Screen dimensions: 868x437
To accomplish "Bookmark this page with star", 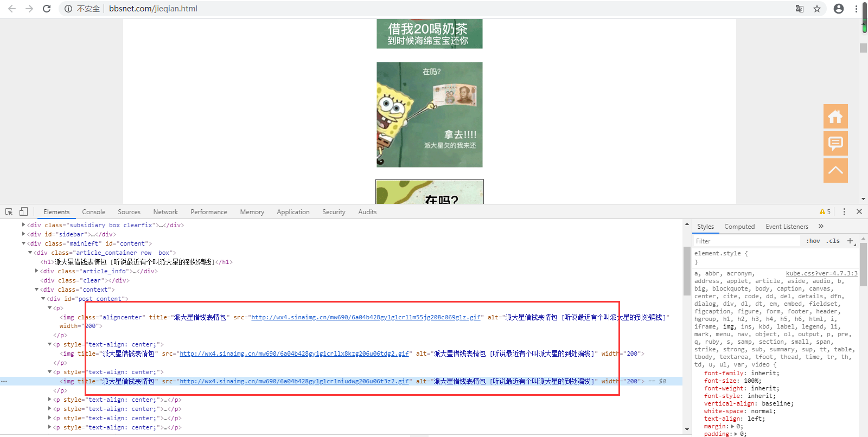I will 817,9.
